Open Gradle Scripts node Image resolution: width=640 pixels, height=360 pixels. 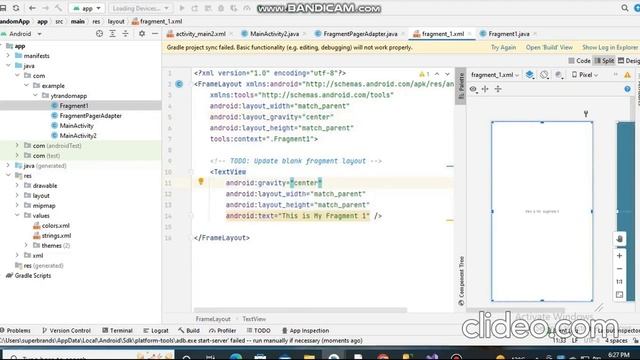pos(29,276)
